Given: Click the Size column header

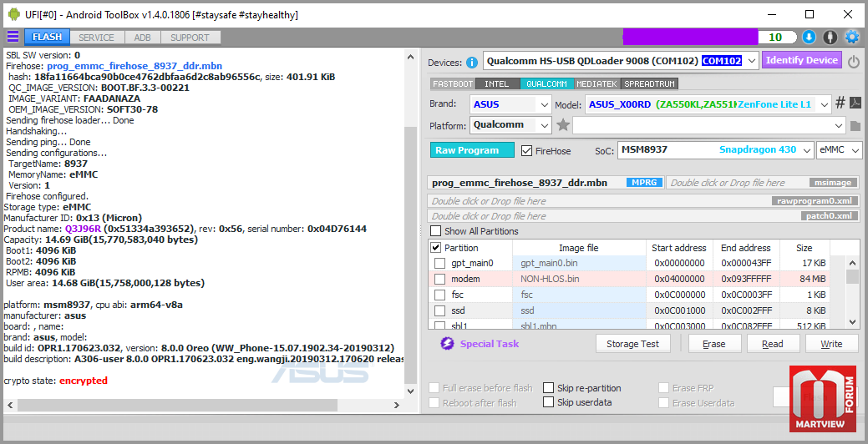Looking at the screenshot, I should pyautogui.click(x=805, y=248).
